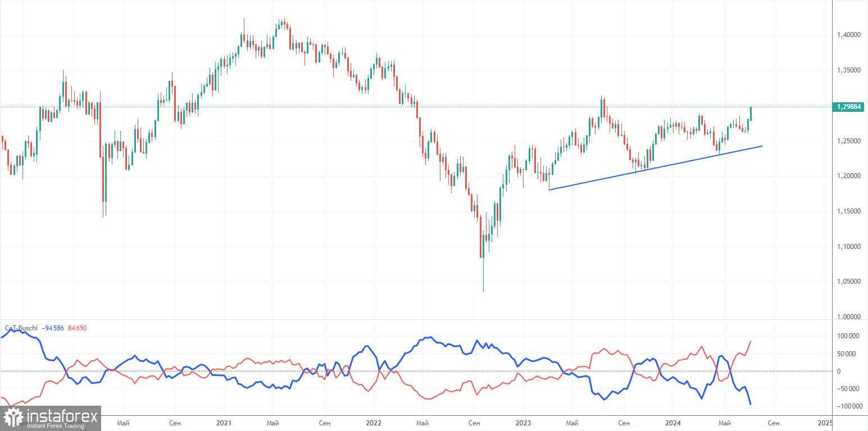Click the 100 000 indicator scale label
This screenshot has width=868, height=431.
849,336
